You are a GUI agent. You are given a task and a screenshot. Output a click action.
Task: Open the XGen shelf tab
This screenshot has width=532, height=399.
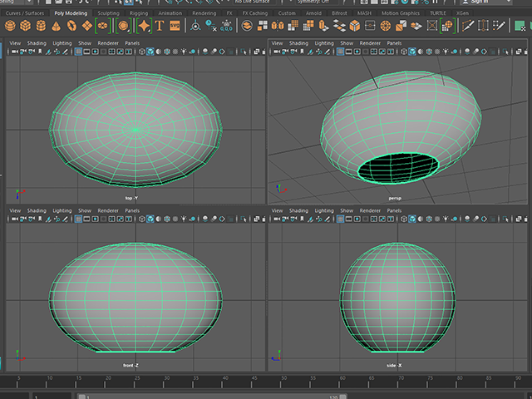(x=462, y=13)
